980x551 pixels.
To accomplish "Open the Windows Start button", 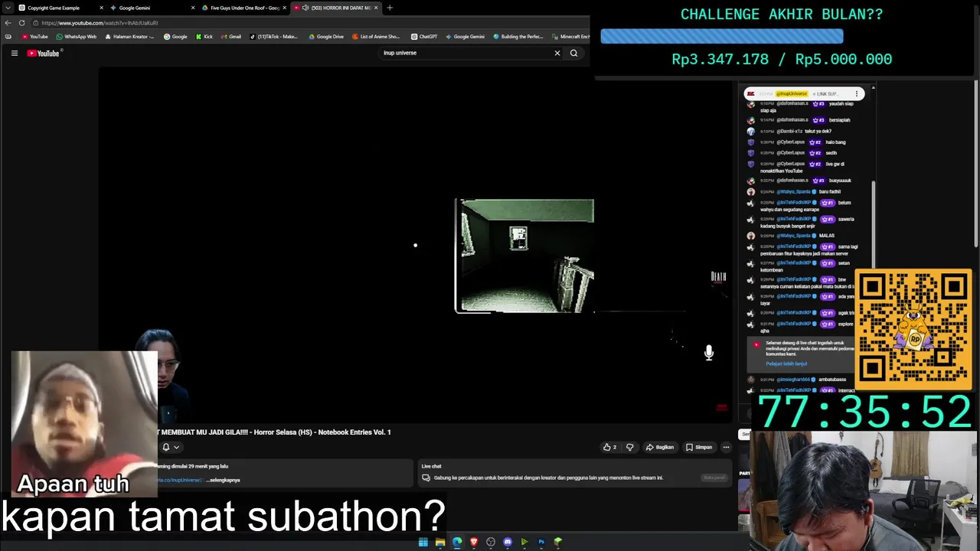I will (x=423, y=542).
